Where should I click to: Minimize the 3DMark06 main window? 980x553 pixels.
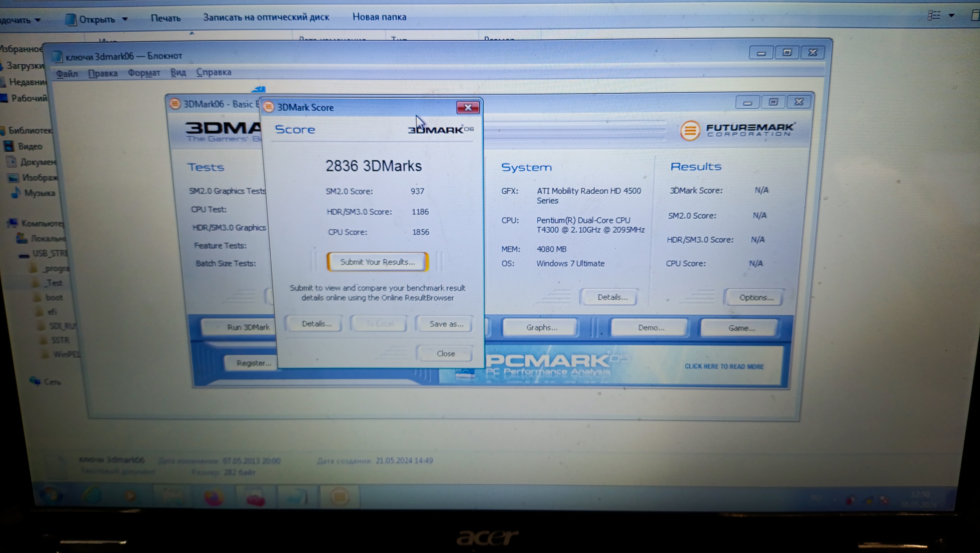point(747,102)
